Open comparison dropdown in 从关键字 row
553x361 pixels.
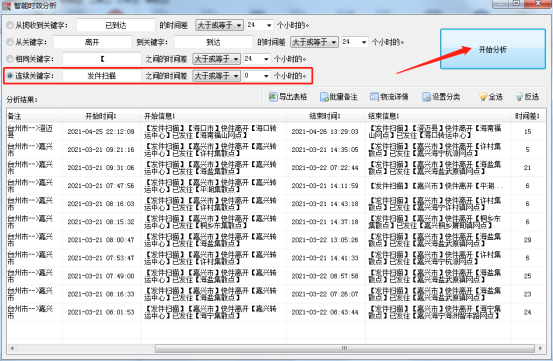pyautogui.click(x=314, y=42)
